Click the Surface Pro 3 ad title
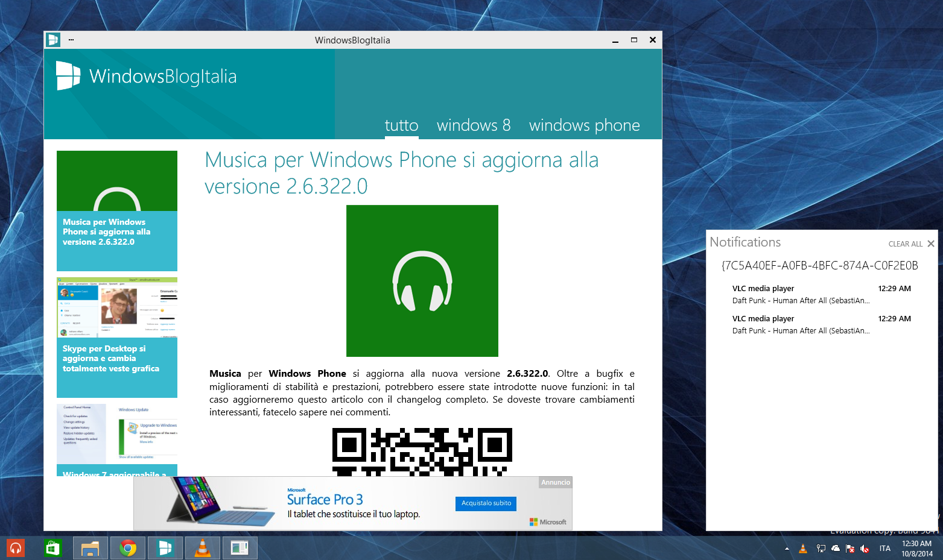 tap(325, 500)
